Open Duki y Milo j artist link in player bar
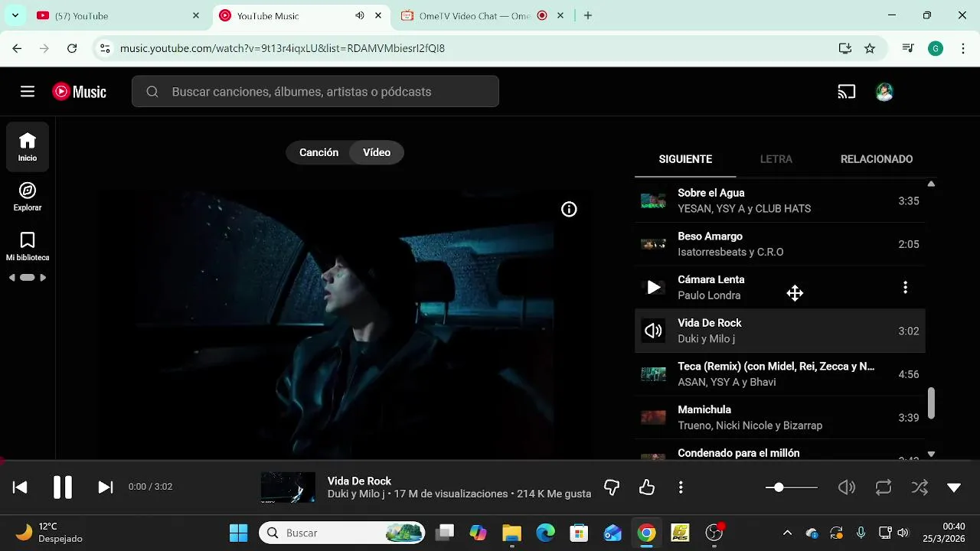Screen dimensions: 980x551 click(x=356, y=494)
